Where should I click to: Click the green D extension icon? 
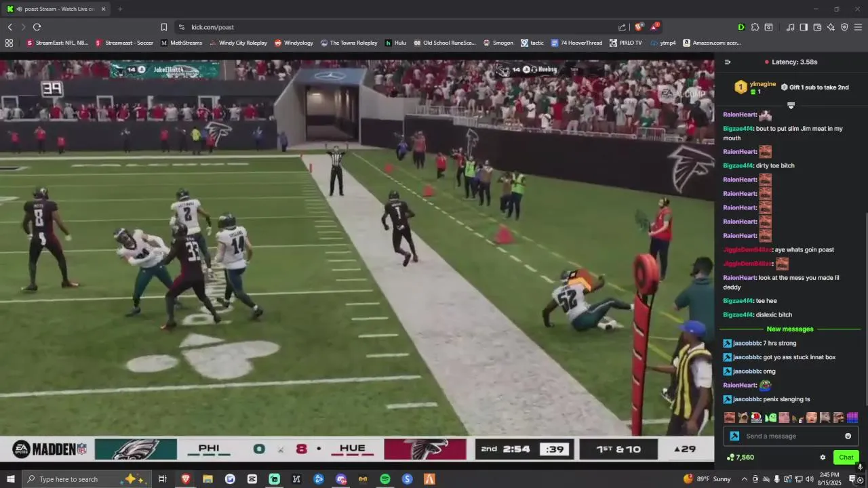[741, 27]
